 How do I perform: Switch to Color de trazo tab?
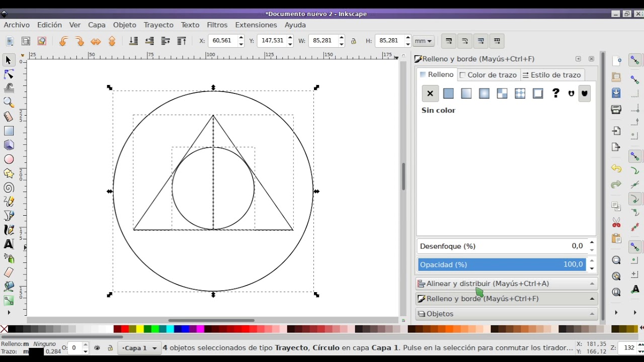pos(488,75)
